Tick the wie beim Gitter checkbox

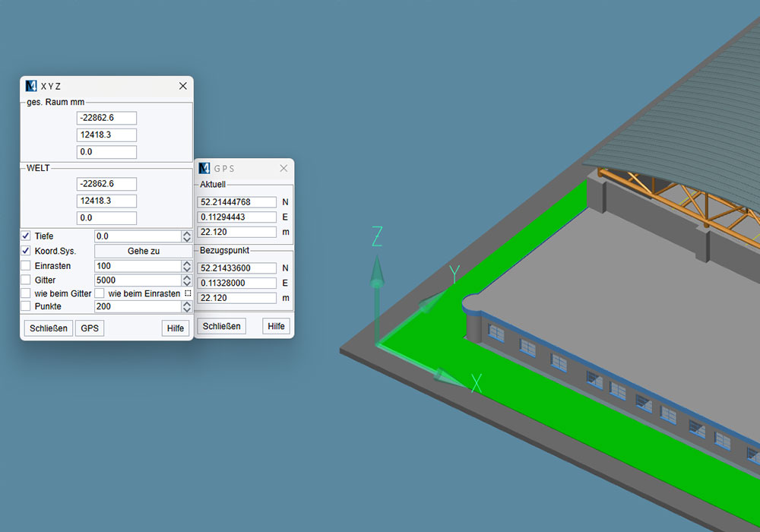pyautogui.click(x=26, y=293)
